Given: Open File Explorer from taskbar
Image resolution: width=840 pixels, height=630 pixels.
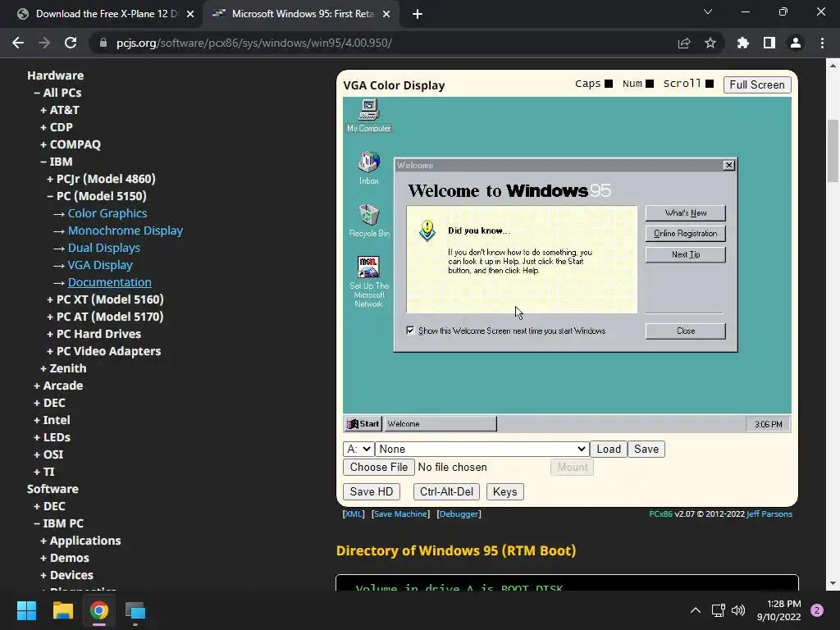Looking at the screenshot, I should (62, 610).
